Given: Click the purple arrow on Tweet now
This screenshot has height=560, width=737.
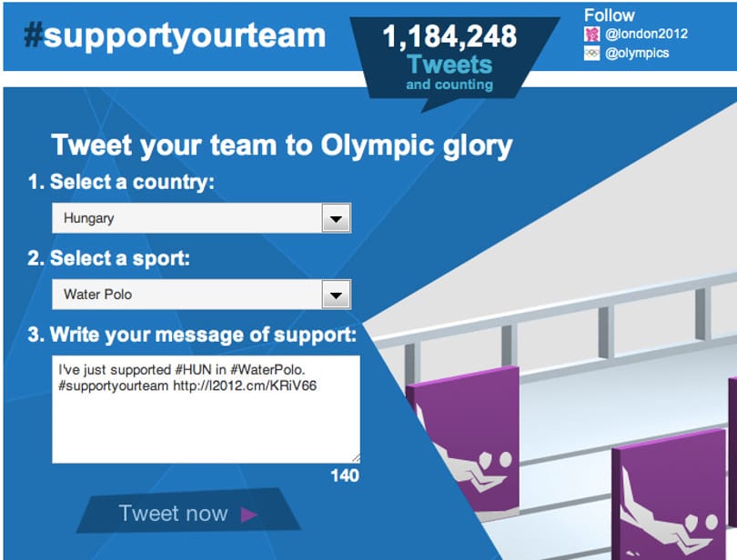Looking at the screenshot, I should (x=248, y=515).
